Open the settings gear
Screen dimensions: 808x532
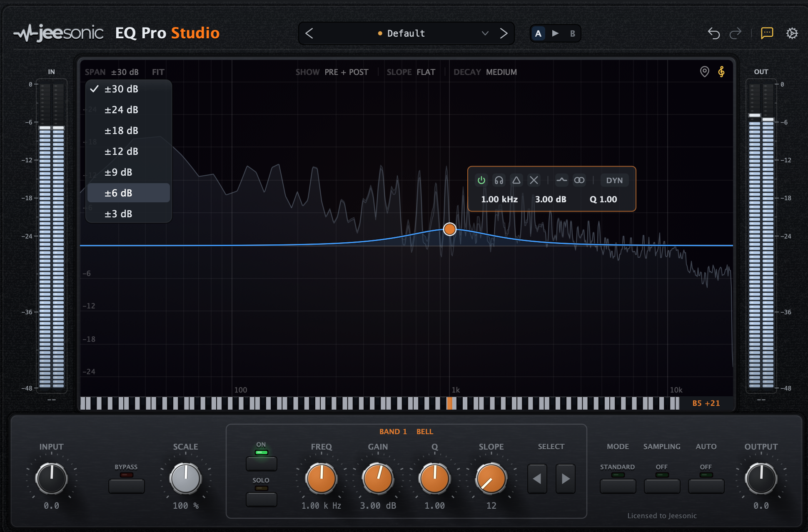792,33
